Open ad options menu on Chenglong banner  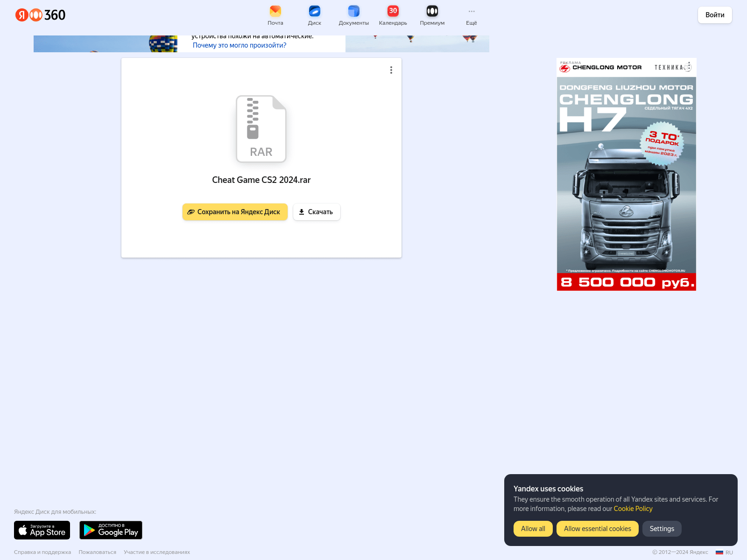tap(689, 66)
